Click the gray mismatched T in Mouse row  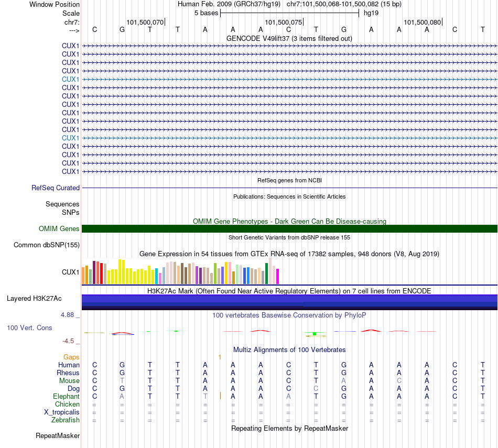(122, 381)
